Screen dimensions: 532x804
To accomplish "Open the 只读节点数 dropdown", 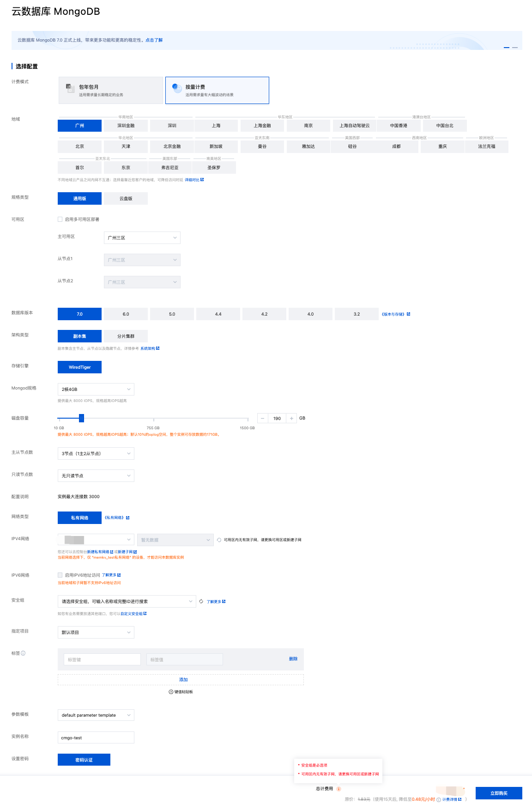I will coord(96,476).
